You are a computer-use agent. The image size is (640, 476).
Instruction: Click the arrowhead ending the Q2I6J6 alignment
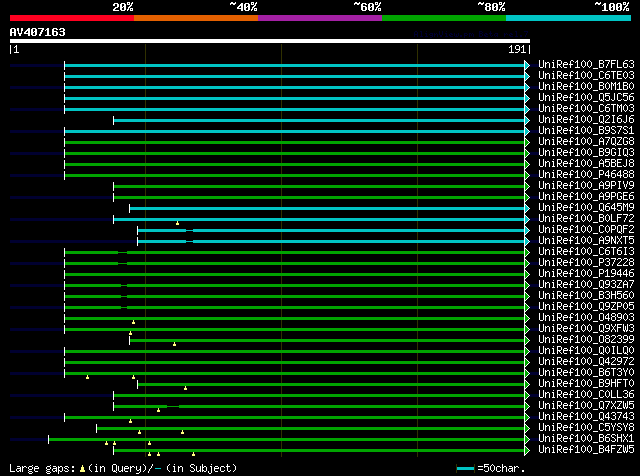527,120
